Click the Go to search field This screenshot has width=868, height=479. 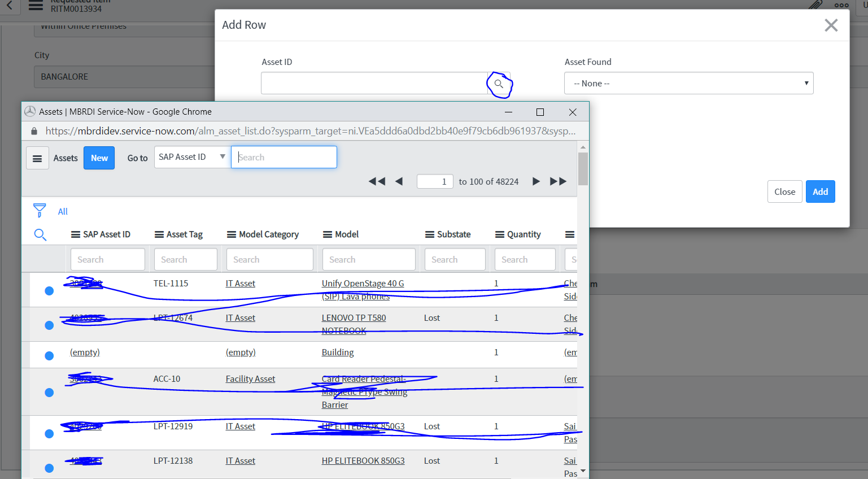pos(284,157)
